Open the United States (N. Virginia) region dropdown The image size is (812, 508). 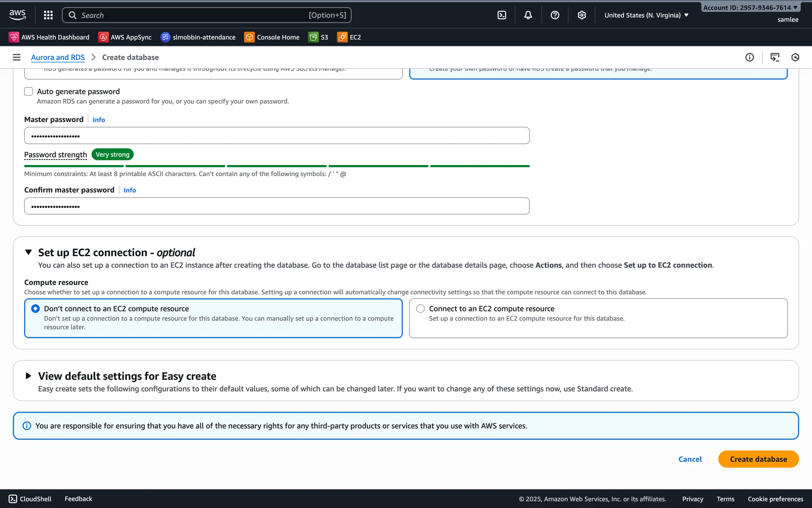coord(646,15)
